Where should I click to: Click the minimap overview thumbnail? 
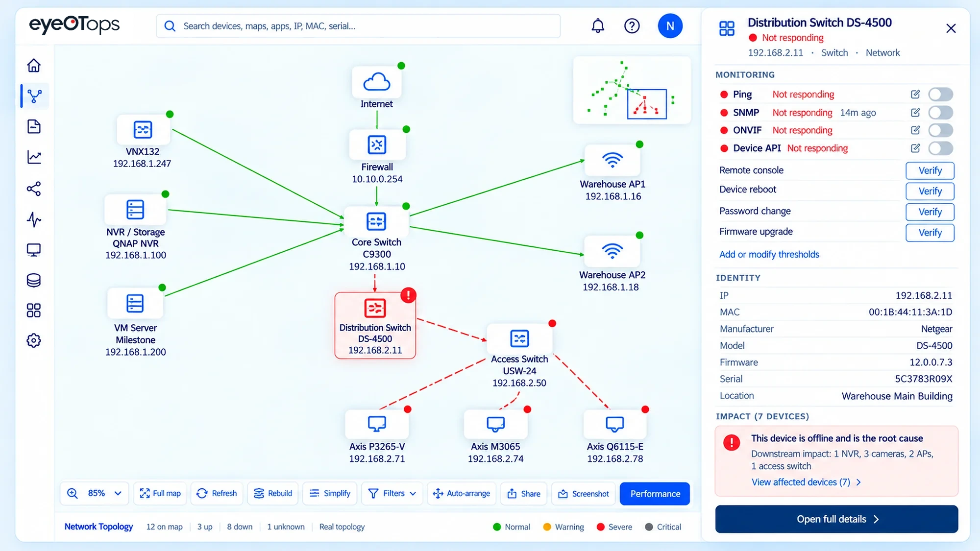(632, 90)
